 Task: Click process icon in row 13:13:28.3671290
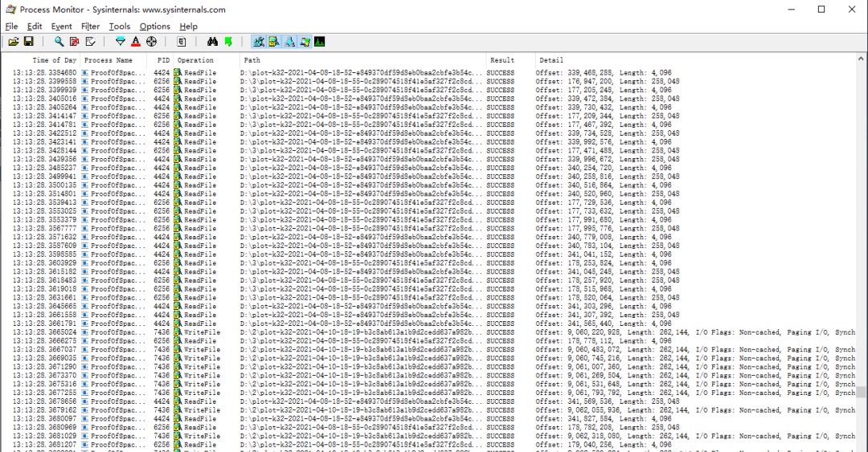pos(84,366)
